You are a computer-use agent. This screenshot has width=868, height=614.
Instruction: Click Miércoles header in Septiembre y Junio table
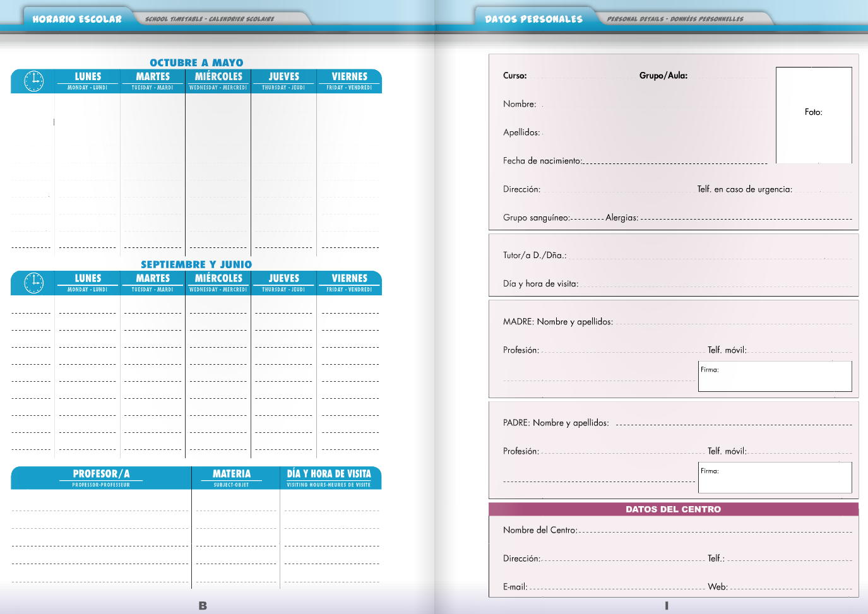click(x=218, y=283)
